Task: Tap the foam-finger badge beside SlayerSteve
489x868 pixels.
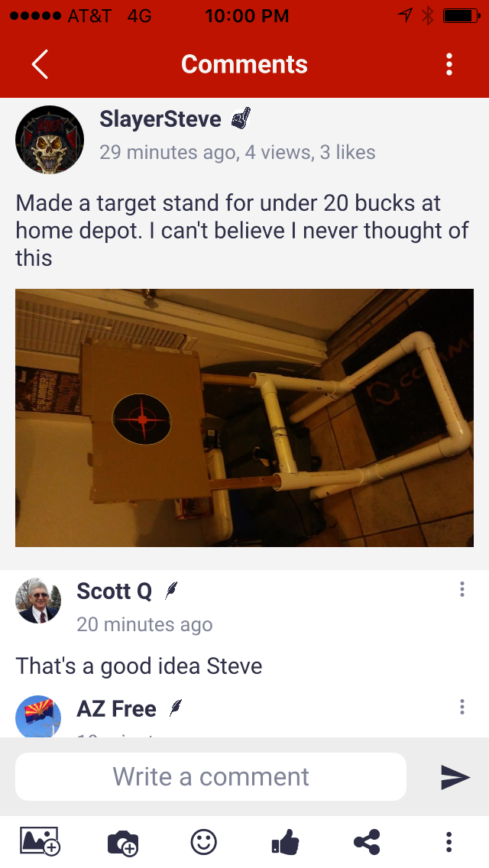Action: [241, 118]
